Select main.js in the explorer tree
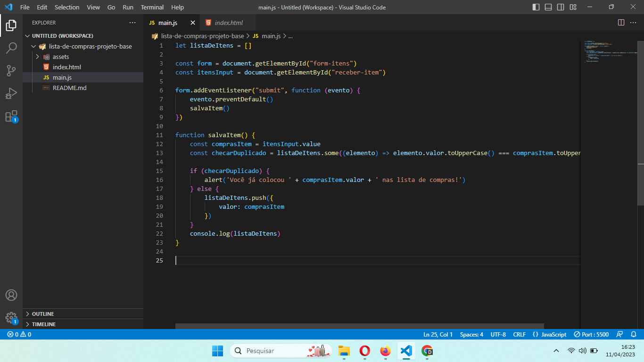Screen dimensions: 644x362 click(83, 77)
